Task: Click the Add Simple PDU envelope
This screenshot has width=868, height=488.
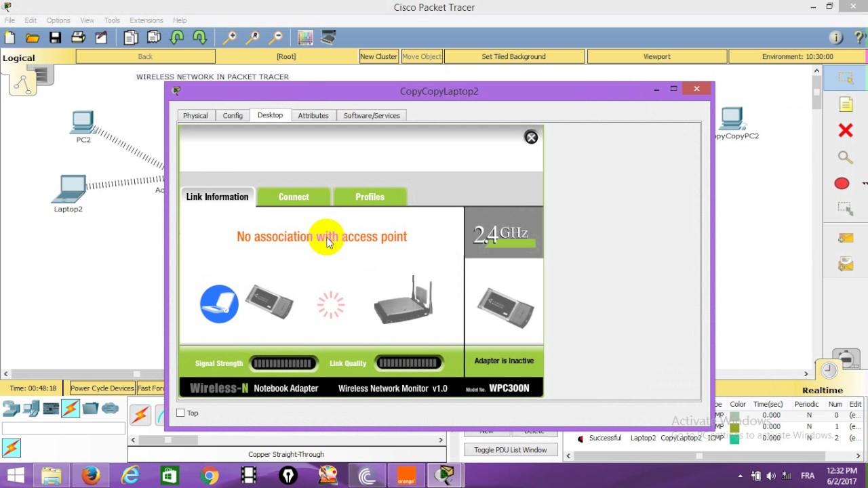Action: pyautogui.click(x=846, y=238)
